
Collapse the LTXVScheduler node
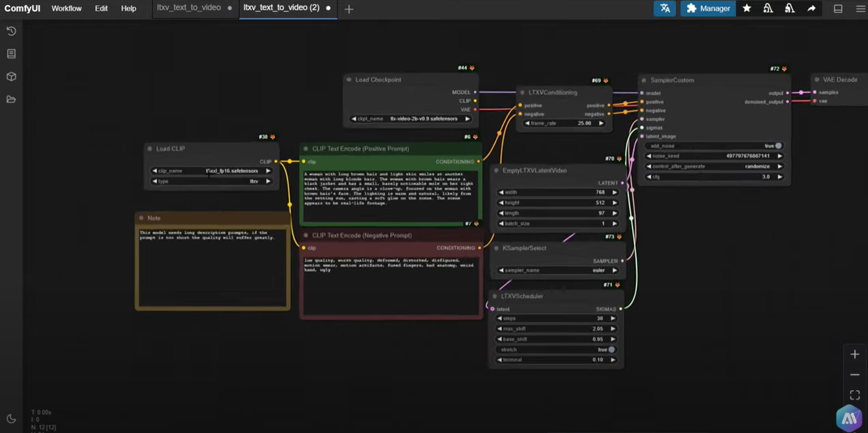pyautogui.click(x=495, y=296)
